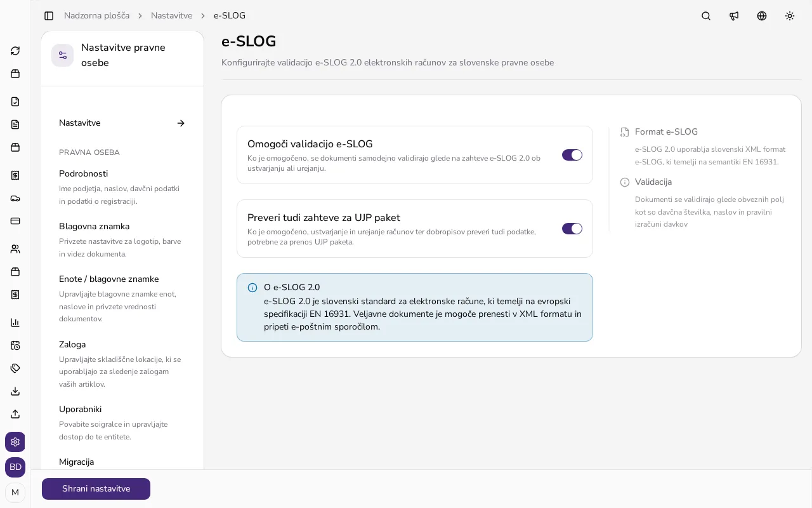This screenshot has height=508, width=812.
Task: Open the document with checkmark icon
Action: pos(15,102)
